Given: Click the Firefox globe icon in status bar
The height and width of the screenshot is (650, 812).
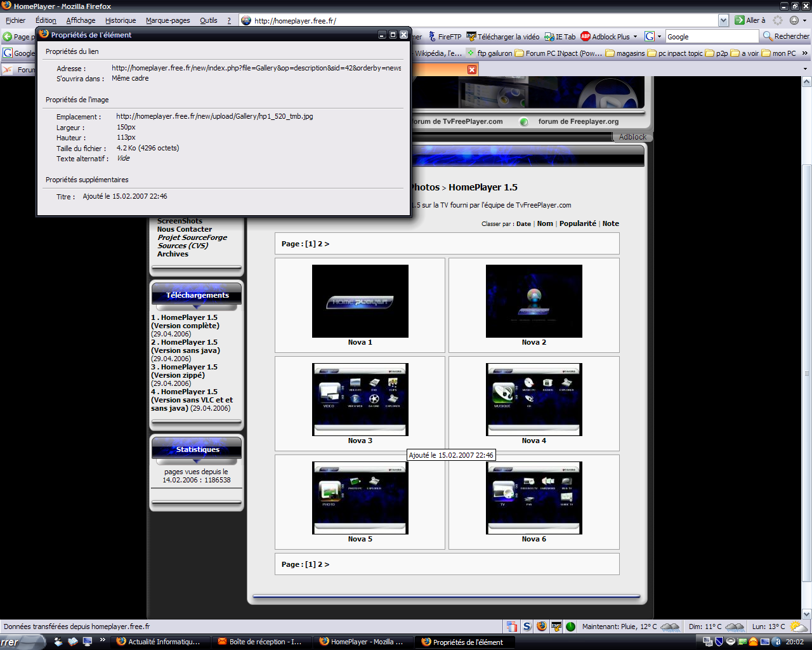Looking at the screenshot, I should point(541,627).
